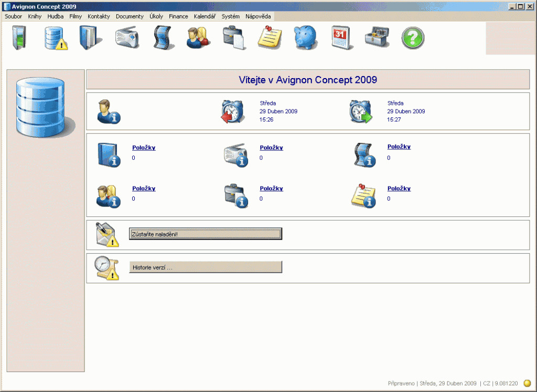Open the Soubor menu
537x392 pixels.
pos(13,16)
